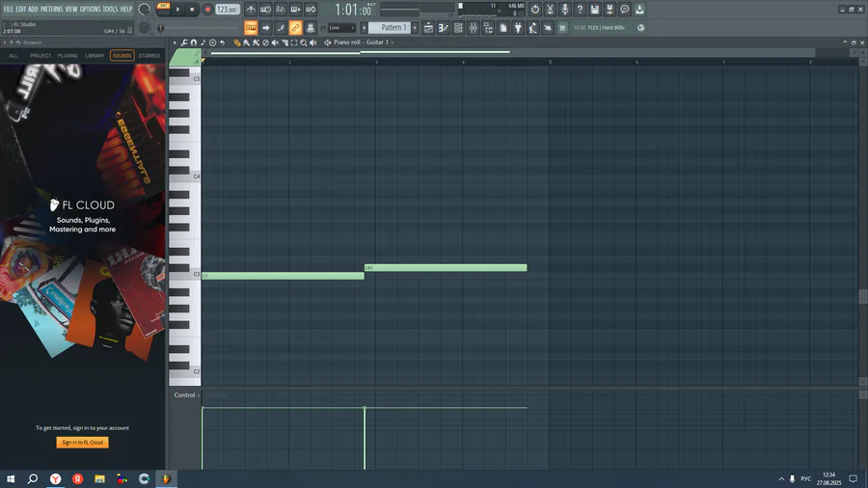
Task: Toggle the recording countdown 3 2 1
Action: pos(281,10)
